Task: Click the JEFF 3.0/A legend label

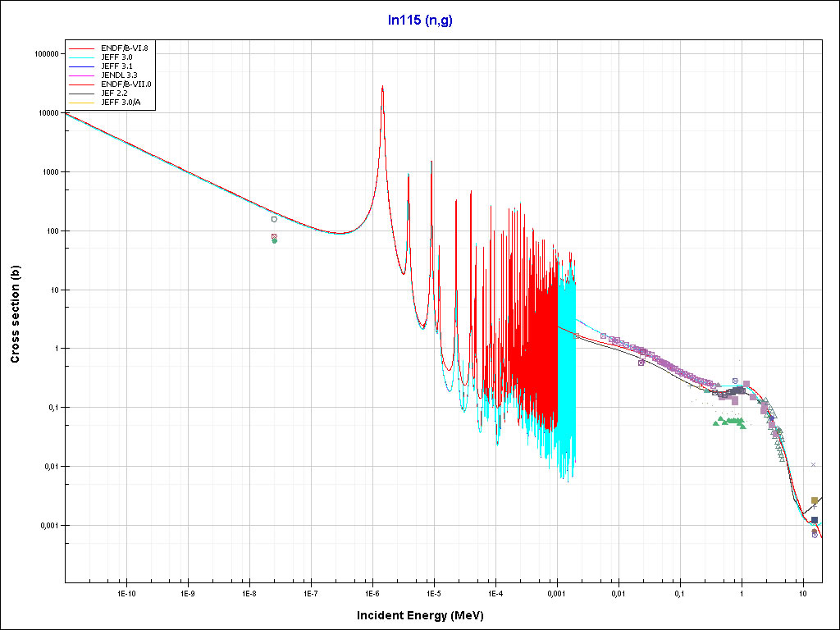Action: [121, 103]
